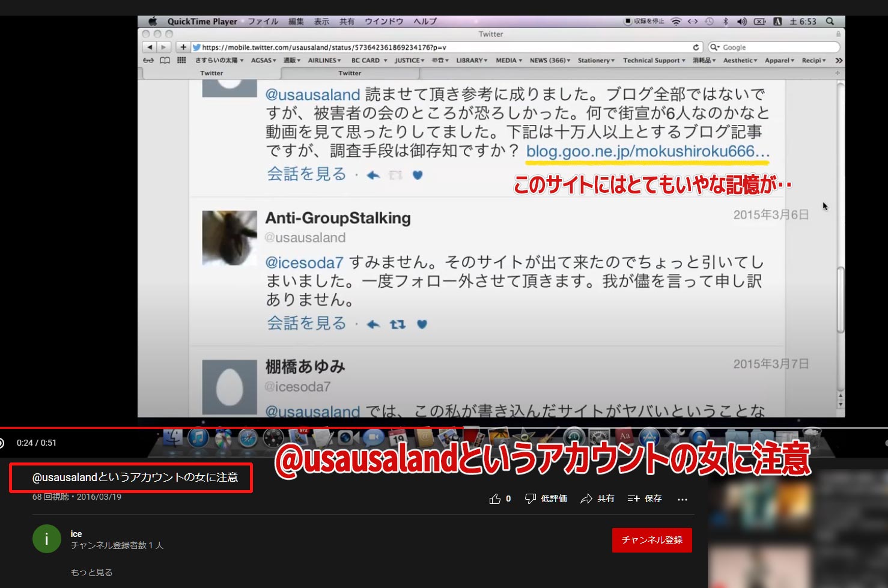
Task: Expand the MEDIA bookmarks folder
Action: [x=509, y=60]
